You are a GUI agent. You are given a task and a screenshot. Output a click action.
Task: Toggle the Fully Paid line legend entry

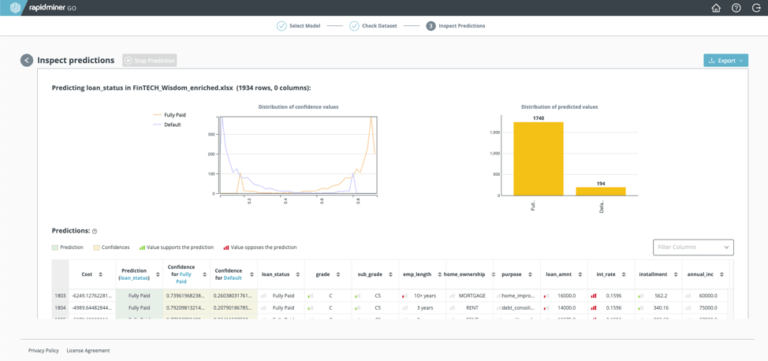pos(169,115)
